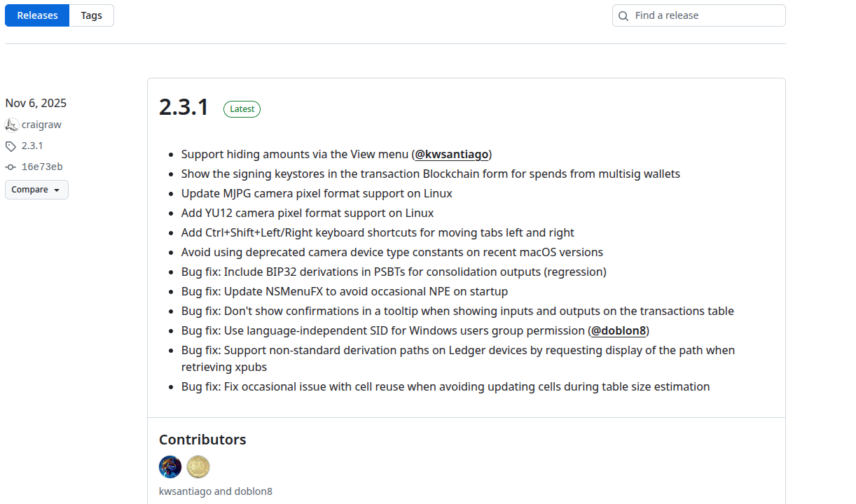Open the @kwsantiago mention link
This screenshot has height=504, width=856.
coord(452,154)
